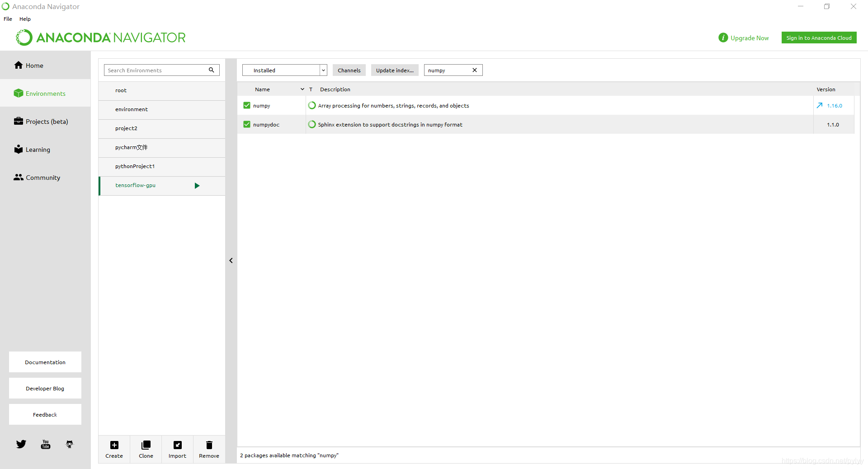The image size is (868, 469).
Task: Click the numpy description text
Action: [x=393, y=106]
